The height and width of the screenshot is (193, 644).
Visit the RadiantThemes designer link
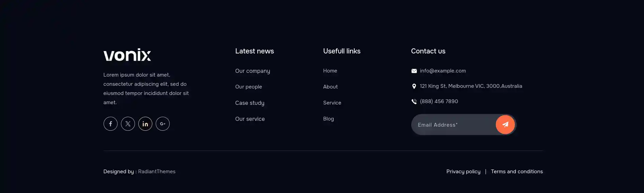click(157, 172)
